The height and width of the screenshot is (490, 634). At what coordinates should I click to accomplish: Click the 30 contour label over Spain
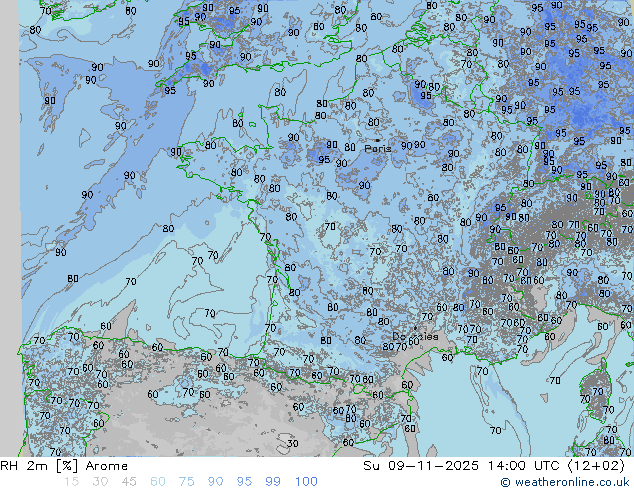[292, 443]
